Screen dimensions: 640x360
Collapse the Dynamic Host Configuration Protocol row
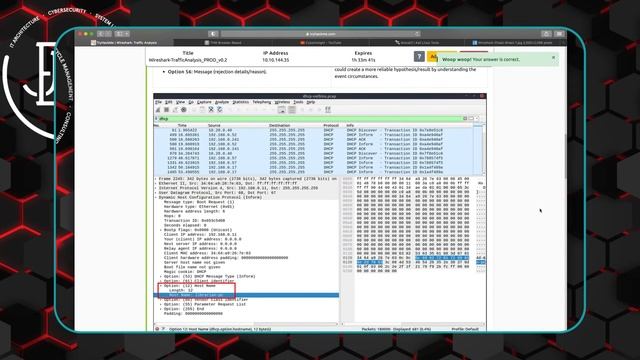[156, 198]
